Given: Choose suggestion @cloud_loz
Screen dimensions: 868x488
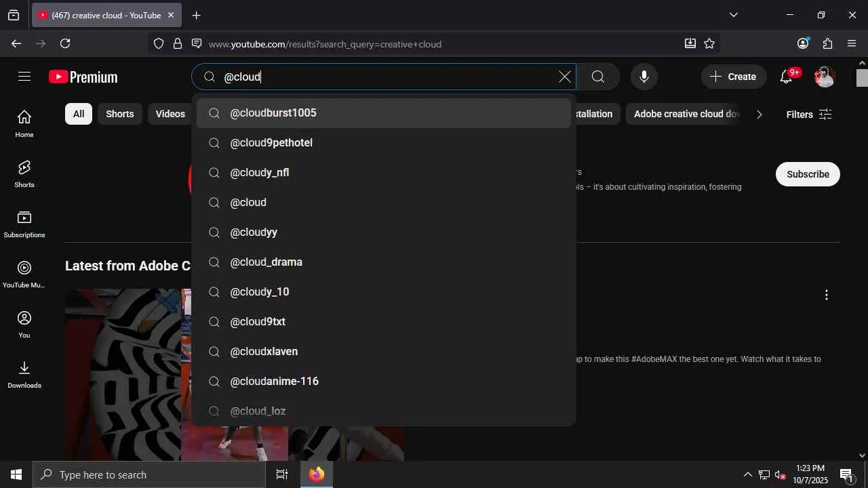Looking at the screenshot, I should point(384,411).
